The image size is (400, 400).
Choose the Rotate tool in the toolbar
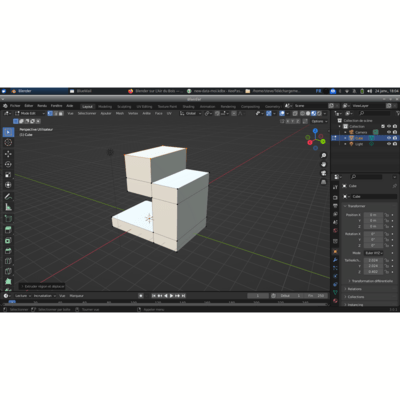8,164
